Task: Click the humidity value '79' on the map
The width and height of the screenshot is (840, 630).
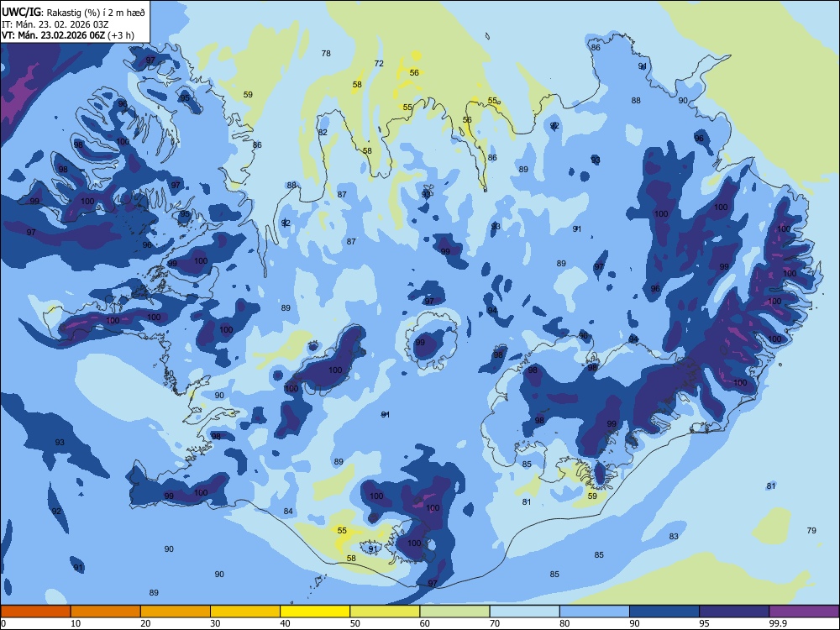Action: (811, 530)
